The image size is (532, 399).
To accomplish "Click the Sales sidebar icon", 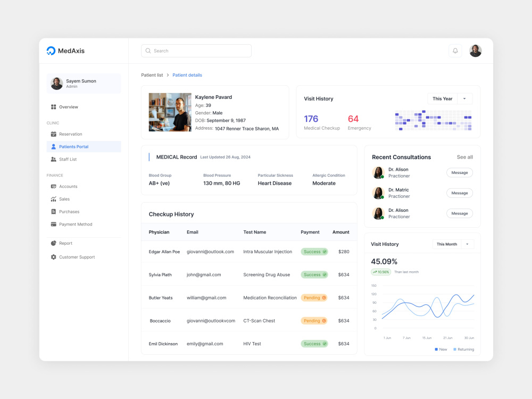I will [54, 199].
